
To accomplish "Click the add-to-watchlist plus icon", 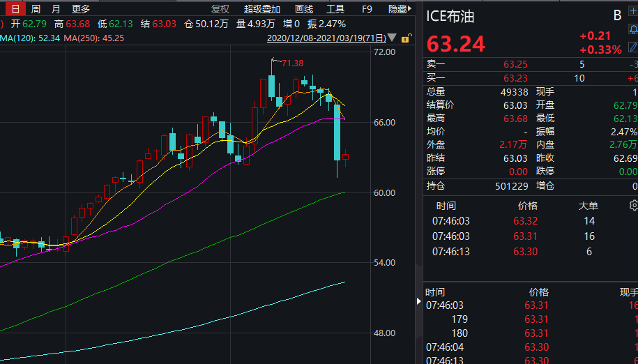I will pos(633,12).
